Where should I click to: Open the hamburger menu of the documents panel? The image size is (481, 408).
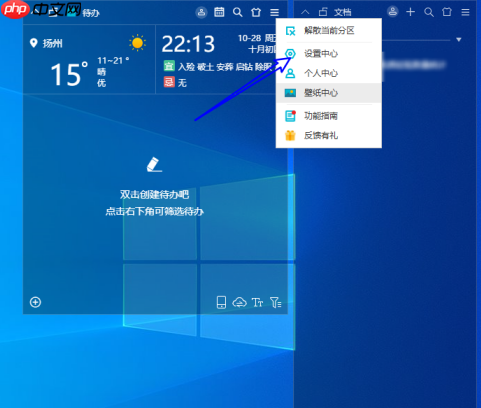point(465,12)
